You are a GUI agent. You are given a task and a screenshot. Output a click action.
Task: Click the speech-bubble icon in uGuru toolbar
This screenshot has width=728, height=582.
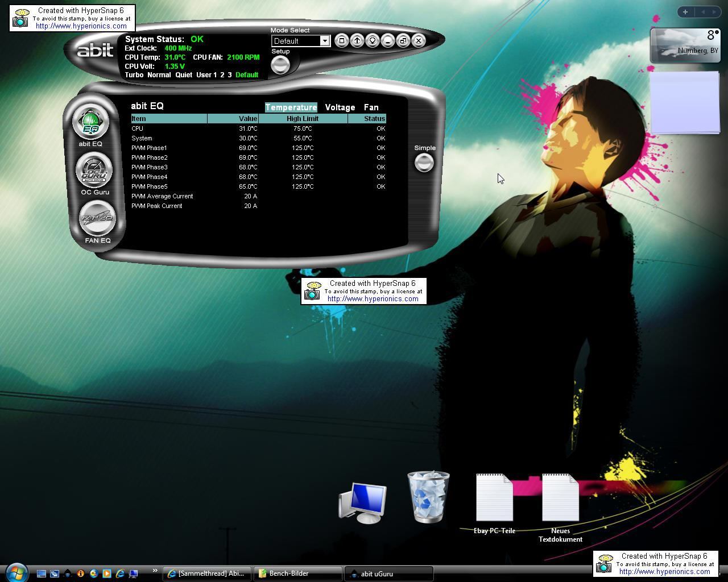click(x=372, y=40)
